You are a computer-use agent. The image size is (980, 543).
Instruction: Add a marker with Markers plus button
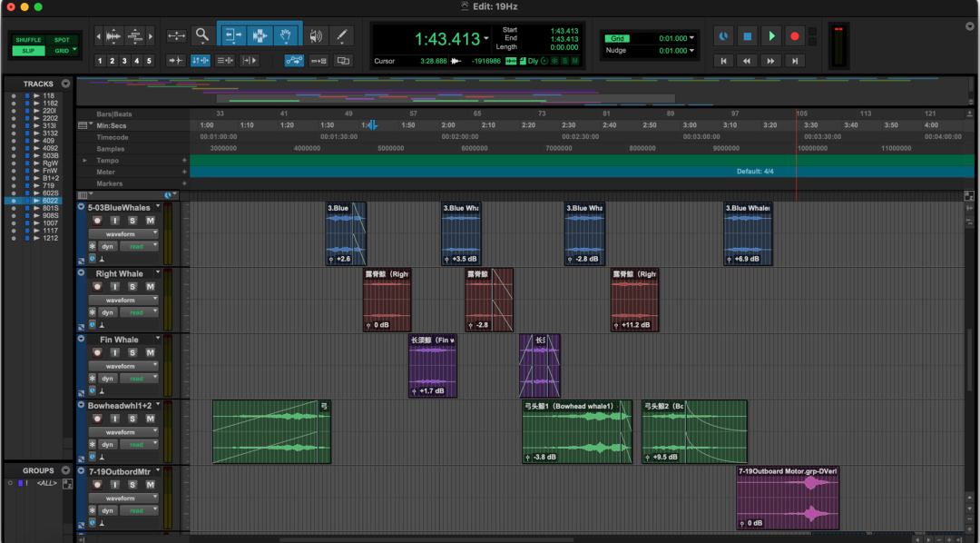(x=184, y=184)
